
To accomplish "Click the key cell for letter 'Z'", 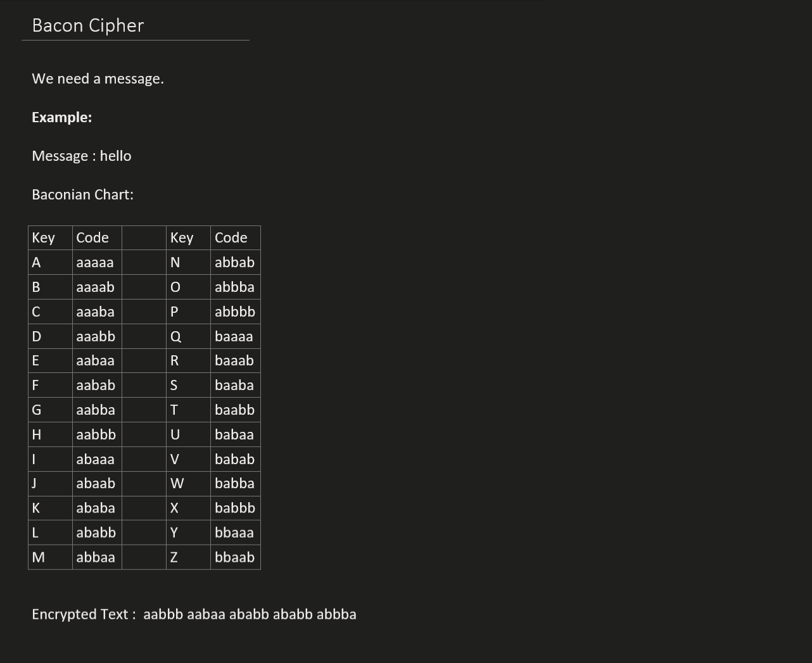I will (x=189, y=557).
